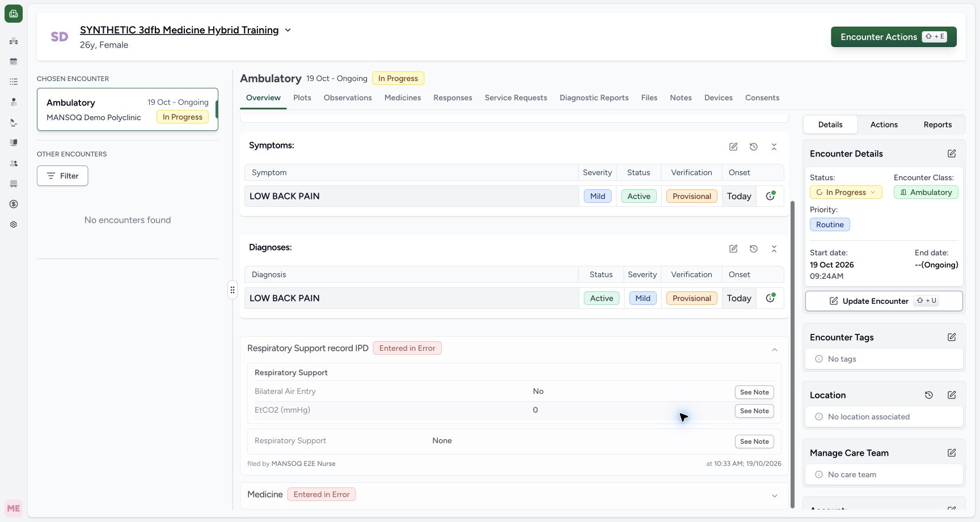The width and height of the screenshot is (980, 522).
Task: Edit Location pencil icon
Action: click(952, 395)
